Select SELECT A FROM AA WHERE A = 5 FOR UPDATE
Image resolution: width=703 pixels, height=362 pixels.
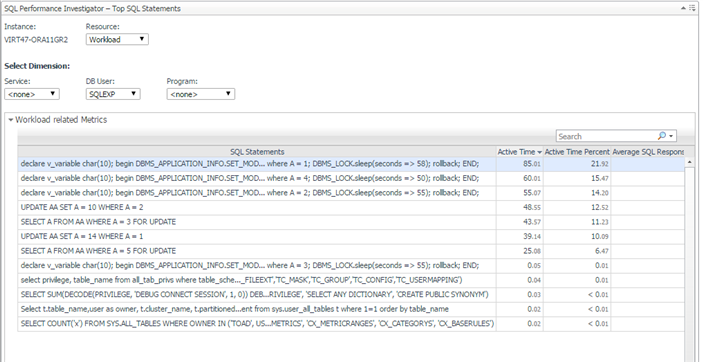click(x=257, y=251)
